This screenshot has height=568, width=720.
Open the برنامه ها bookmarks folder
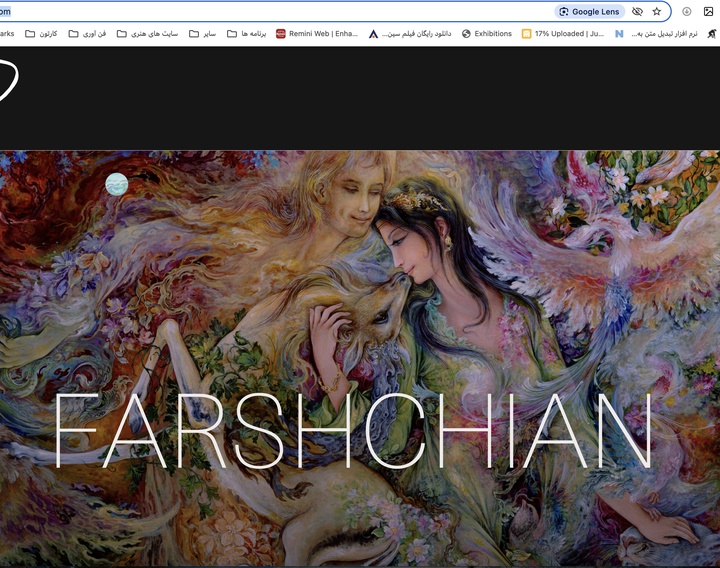247,34
